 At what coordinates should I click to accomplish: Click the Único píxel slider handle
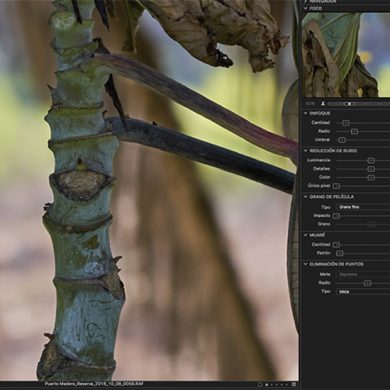coord(336,186)
